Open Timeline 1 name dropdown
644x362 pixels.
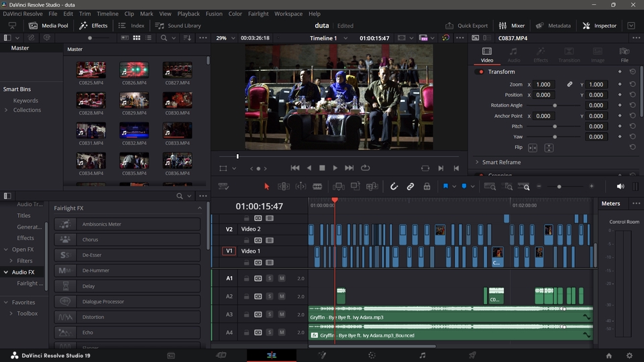coord(345,38)
